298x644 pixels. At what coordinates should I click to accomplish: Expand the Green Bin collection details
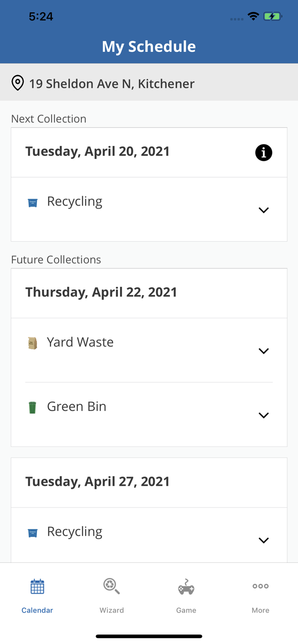tap(264, 415)
